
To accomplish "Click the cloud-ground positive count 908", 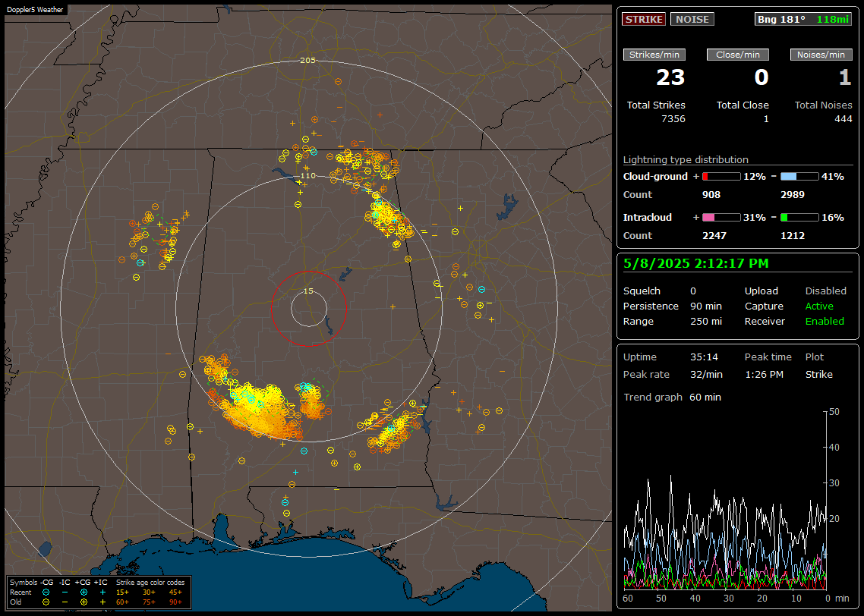I will tap(711, 195).
